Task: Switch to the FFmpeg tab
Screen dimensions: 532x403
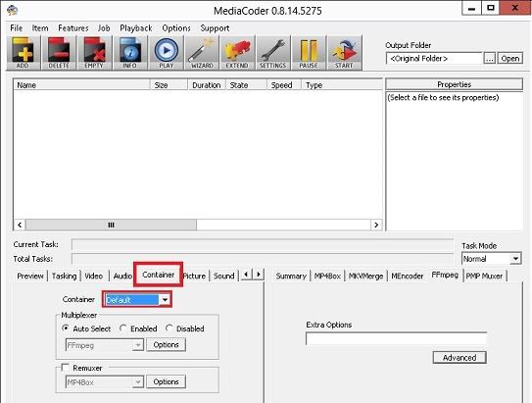Action: pyautogui.click(x=445, y=275)
